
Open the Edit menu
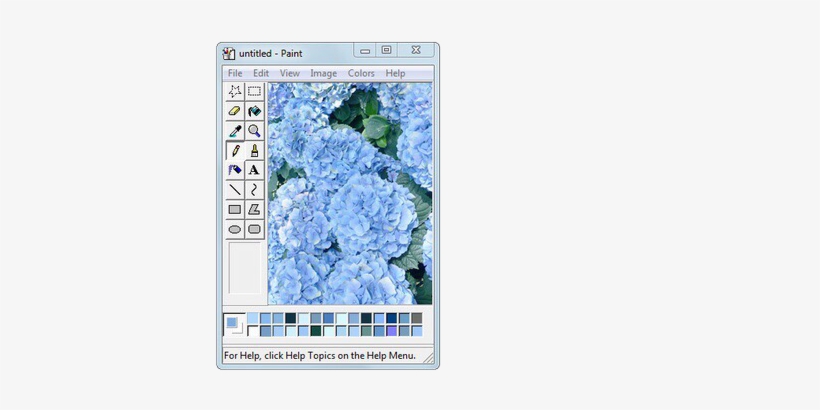pos(261,73)
